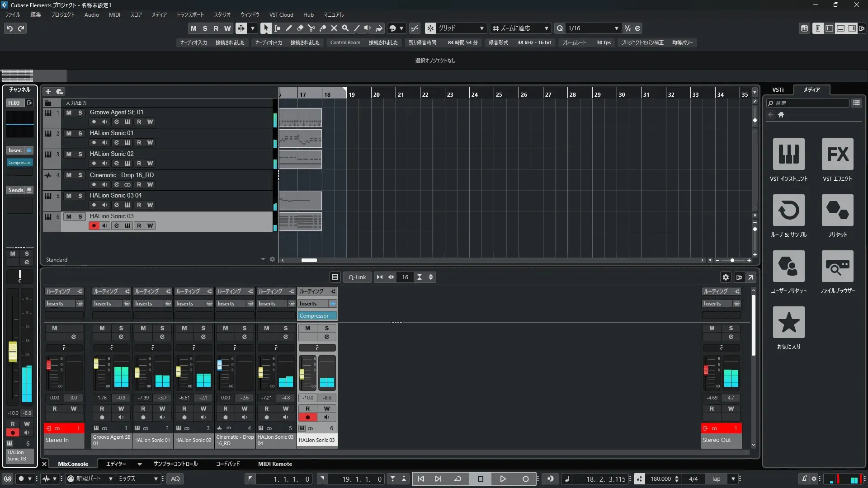The height and width of the screenshot is (488, 868).
Task: Select the Eraser tool in toolbar
Action: (300, 28)
